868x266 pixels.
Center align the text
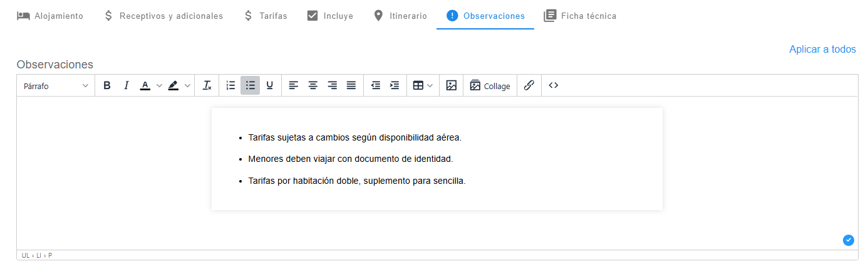(x=313, y=85)
